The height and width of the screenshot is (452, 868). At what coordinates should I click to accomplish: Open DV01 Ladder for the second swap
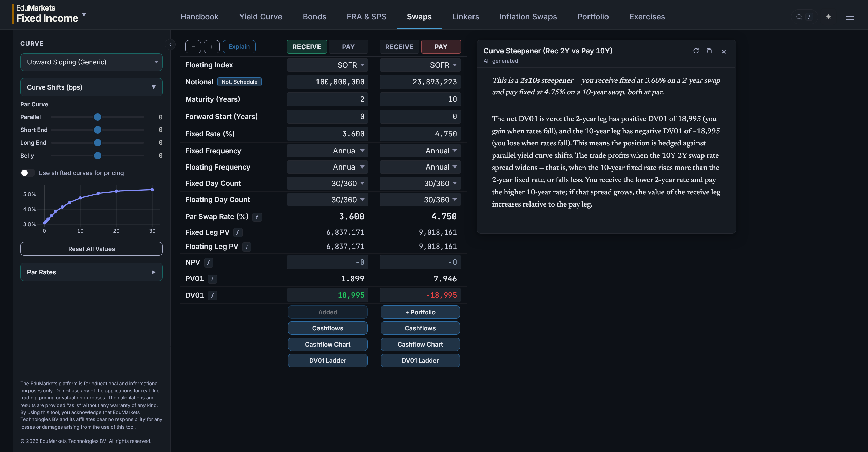[420, 361]
